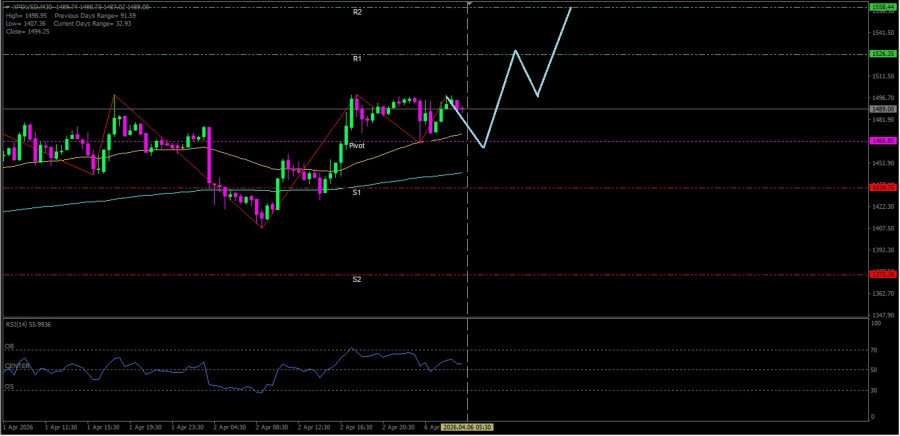900x436 pixels.
Task: Click the 2 Apr 12:30 time label
Action: point(314,427)
